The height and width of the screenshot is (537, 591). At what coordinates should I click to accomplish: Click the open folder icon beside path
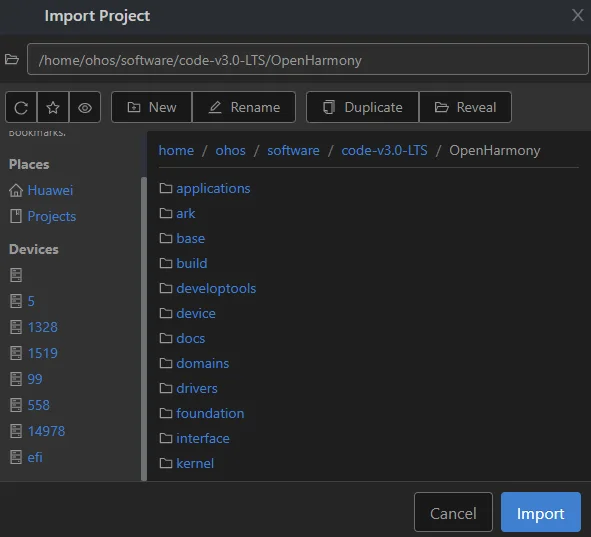click(x=12, y=59)
